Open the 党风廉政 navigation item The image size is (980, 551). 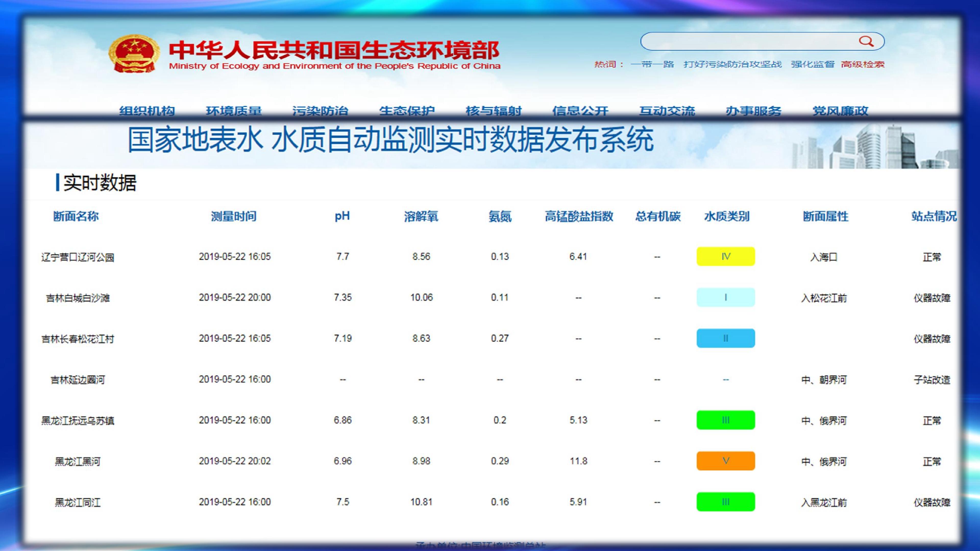(x=840, y=111)
